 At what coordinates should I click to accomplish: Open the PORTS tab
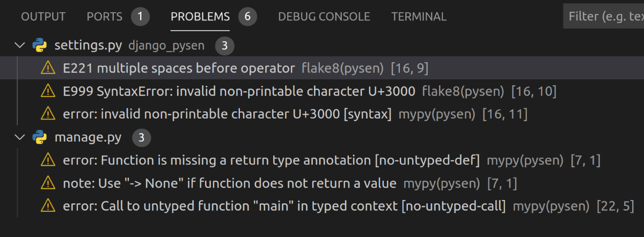[105, 17]
